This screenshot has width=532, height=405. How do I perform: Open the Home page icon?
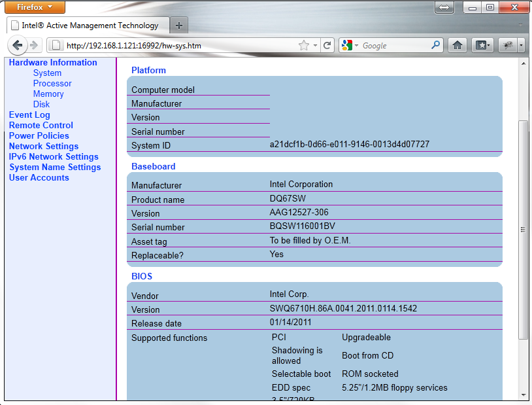point(457,45)
